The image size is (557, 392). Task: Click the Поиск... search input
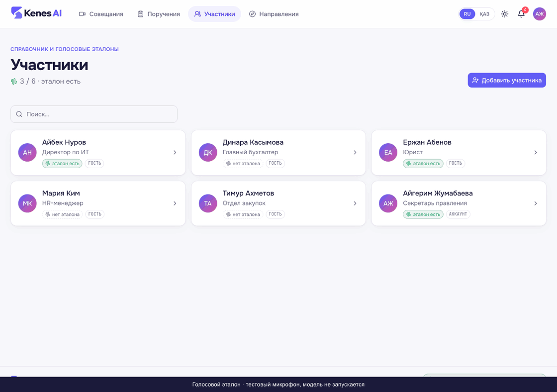[x=94, y=114]
